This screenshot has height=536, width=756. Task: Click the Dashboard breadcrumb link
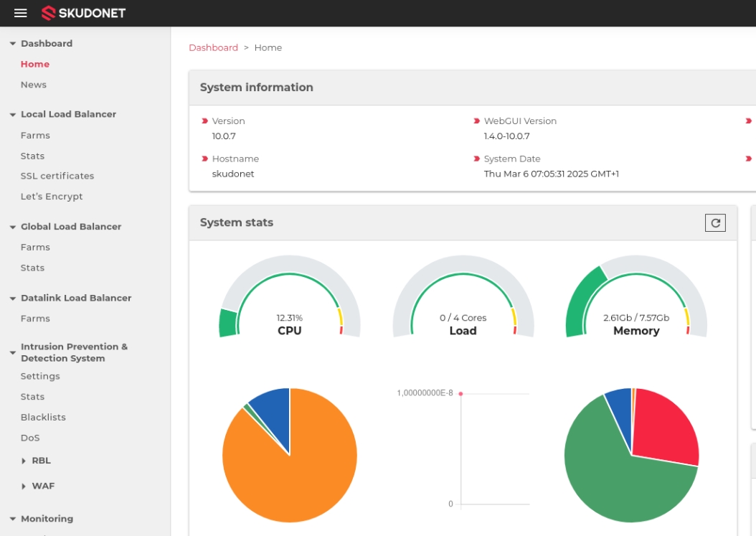(x=213, y=47)
